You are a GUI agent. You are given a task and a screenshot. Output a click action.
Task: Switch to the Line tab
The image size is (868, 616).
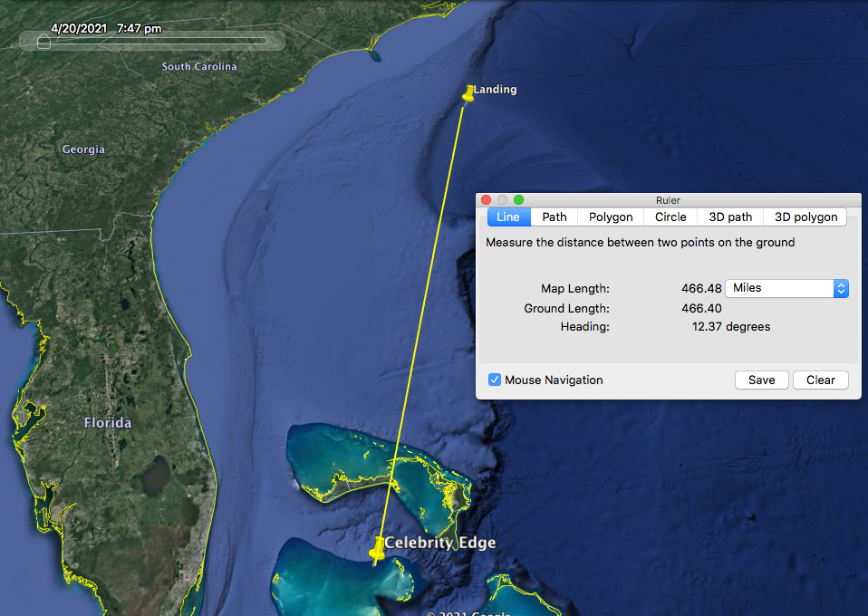[x=508, y=217]
